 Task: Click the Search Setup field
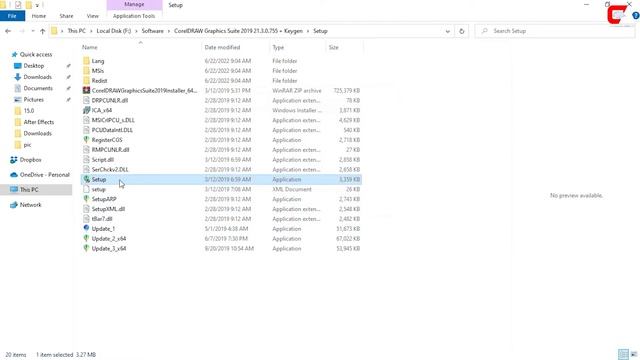[555, 31]
